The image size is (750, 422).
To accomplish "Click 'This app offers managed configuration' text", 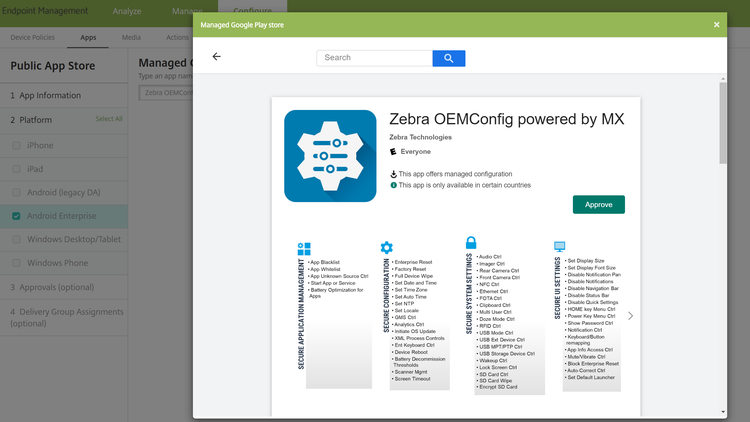I will pos(455,174).
